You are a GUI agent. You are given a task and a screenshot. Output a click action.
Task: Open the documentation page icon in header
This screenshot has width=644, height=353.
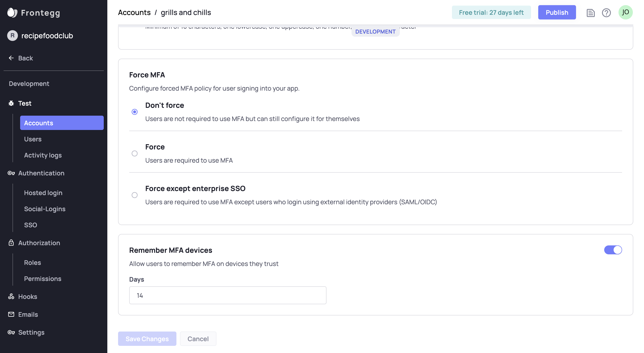pyautogui.click(x=591, y=13)
